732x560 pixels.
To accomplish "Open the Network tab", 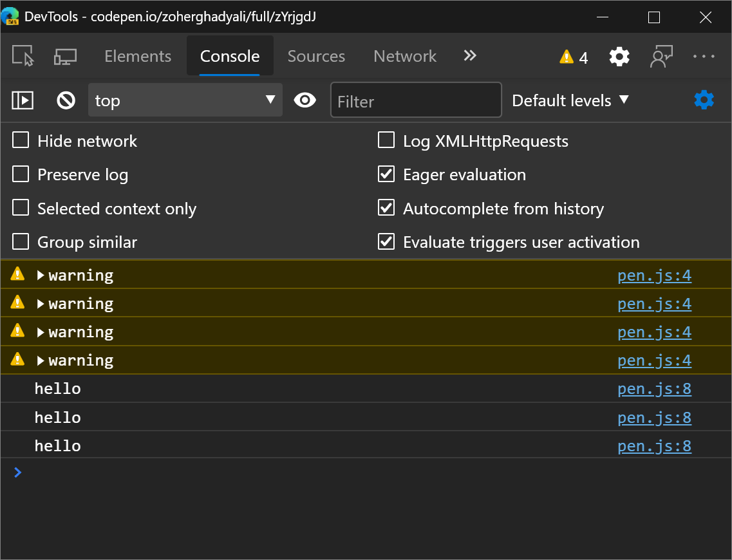I will 405,56.
